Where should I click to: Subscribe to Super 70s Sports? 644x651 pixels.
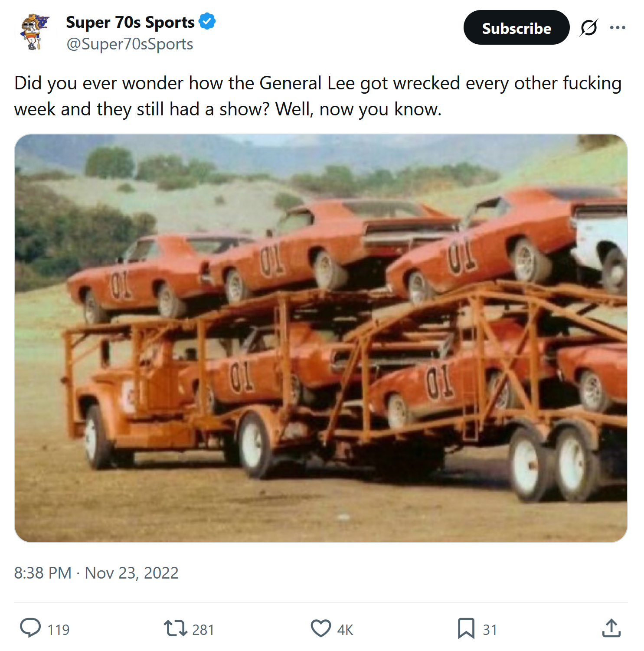click(516, 28)
